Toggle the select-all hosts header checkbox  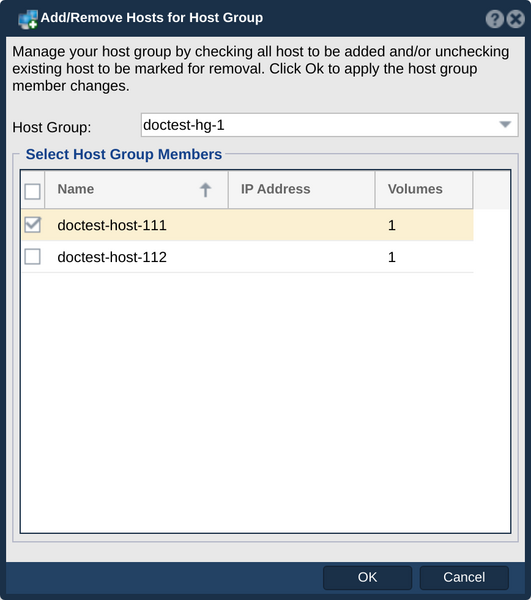tap(33, 191)
